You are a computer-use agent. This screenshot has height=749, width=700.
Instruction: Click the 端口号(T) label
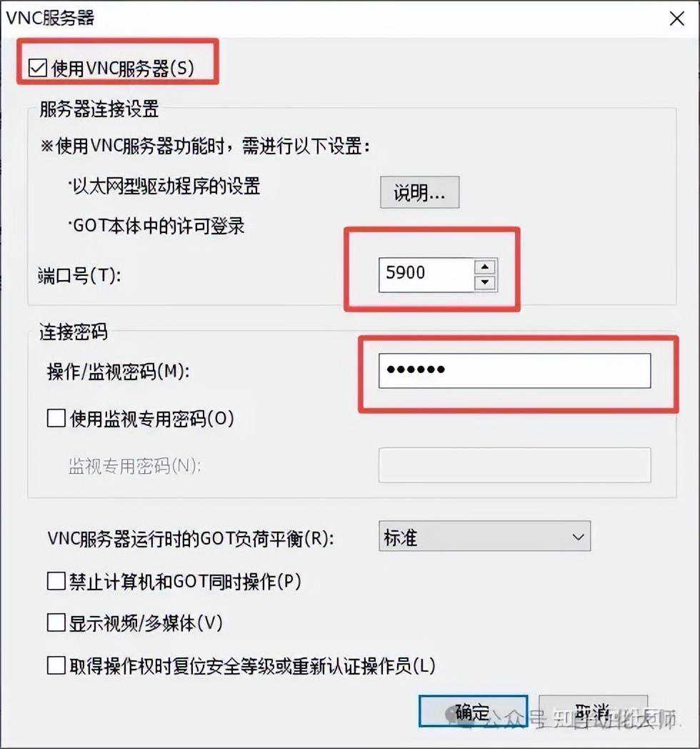pyautogui.click(x=79, y=276)
